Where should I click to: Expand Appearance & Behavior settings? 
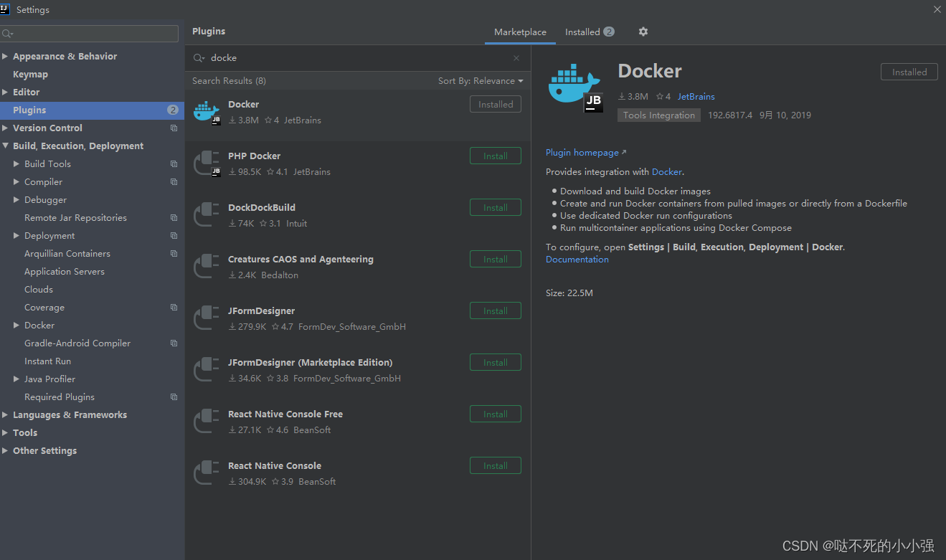(5, 57)
